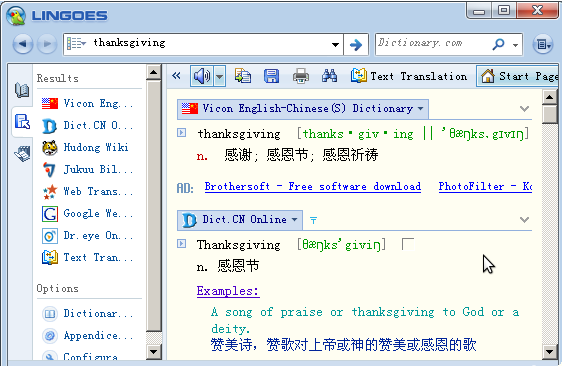562x366 pixels.
Task: Click the content scrollbar down arrow
Action: 550,352
